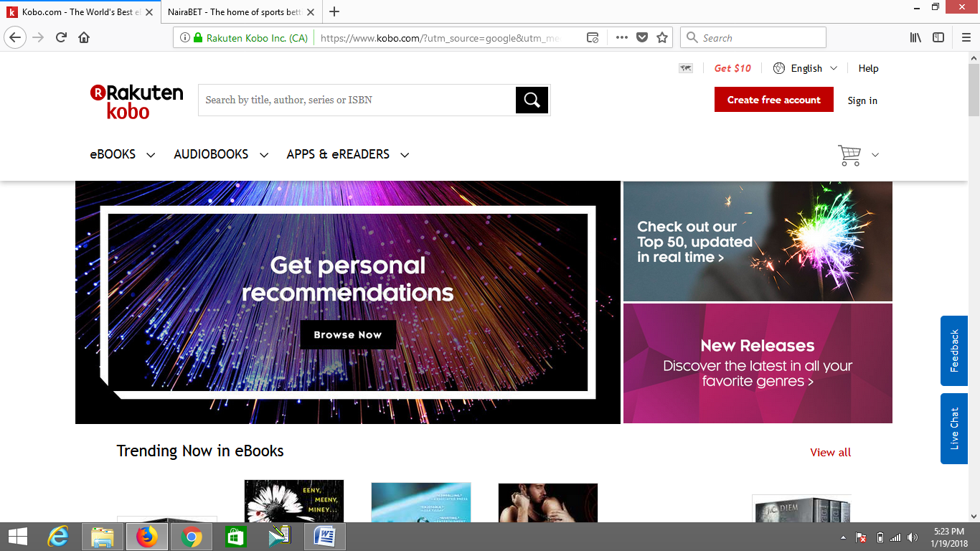Screen dimensions: 980x551
Task: Bookmark this page with the star icon
Action: pos(661,37)
